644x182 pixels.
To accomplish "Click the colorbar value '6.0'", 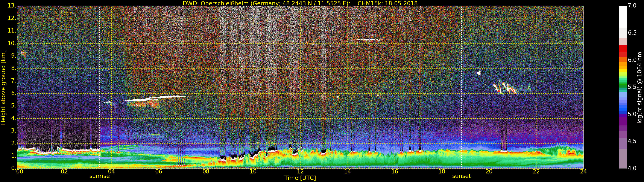I will 632,60.
